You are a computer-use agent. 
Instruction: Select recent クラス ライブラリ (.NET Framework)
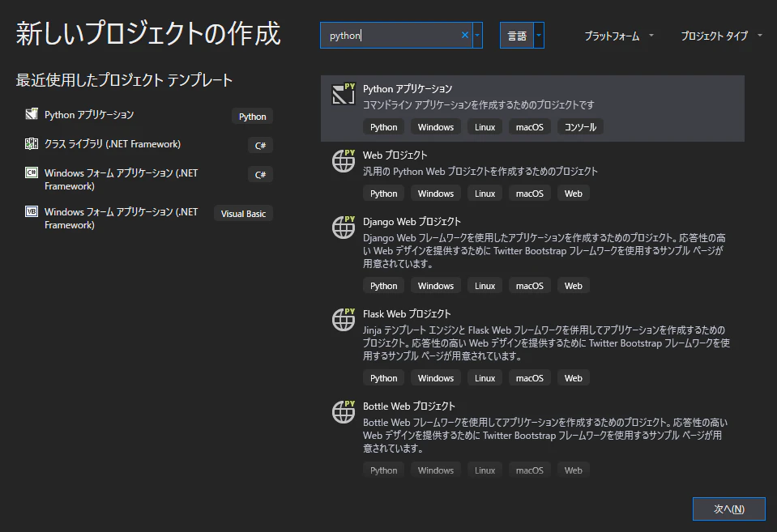point(113,143)
